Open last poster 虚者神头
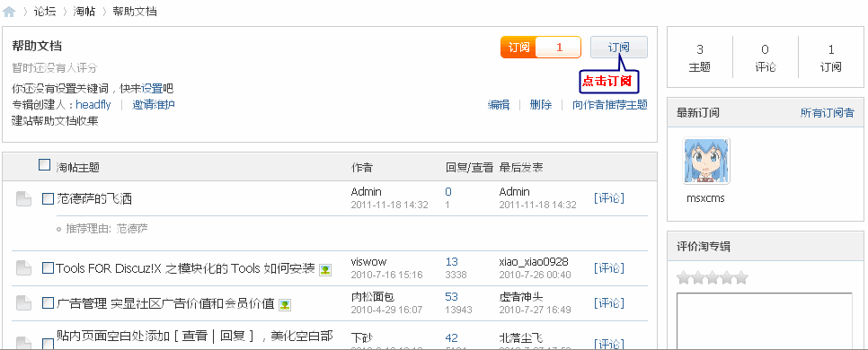This screenshot has height=350, width=868. 521,297
